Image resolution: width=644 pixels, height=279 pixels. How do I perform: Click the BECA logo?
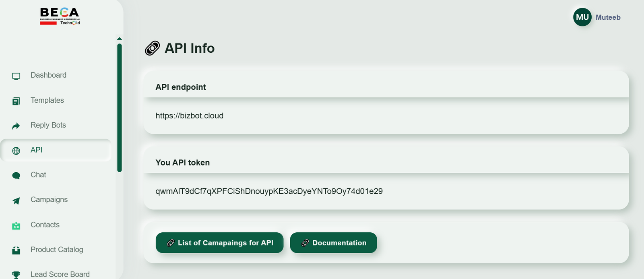point(60,17)
